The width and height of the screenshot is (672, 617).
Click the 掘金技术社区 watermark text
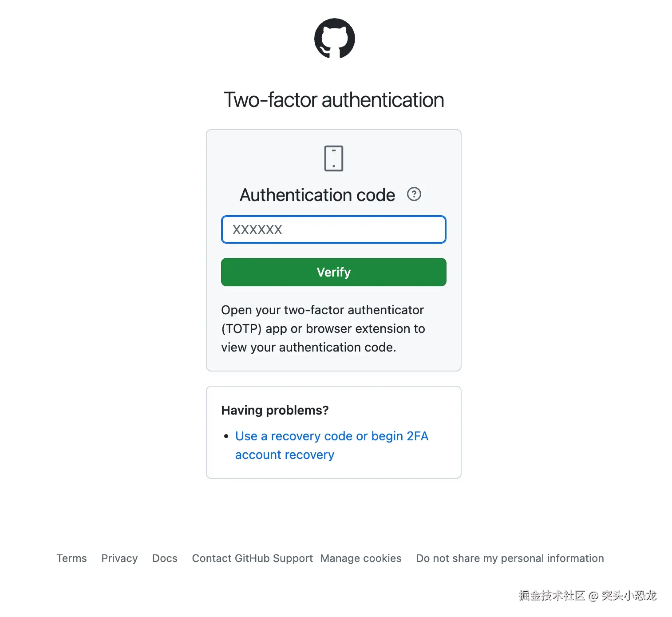(552, 596)
